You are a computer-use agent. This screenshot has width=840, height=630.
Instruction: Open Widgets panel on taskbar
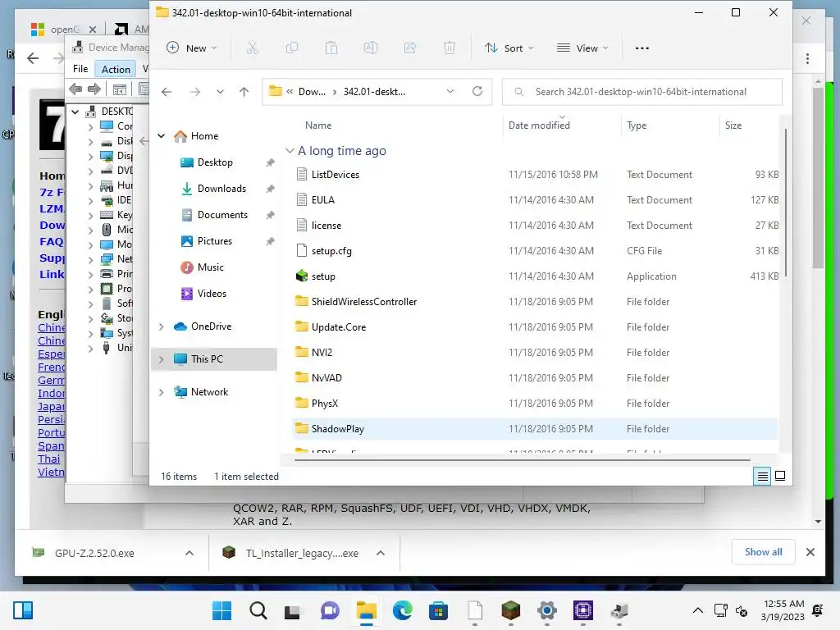[23, 610]
